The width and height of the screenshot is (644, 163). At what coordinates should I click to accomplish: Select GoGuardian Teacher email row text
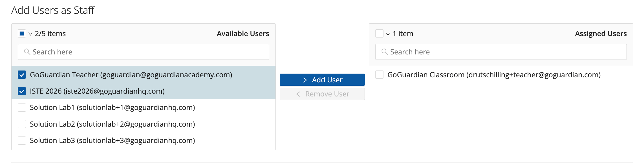coord(131,75)
